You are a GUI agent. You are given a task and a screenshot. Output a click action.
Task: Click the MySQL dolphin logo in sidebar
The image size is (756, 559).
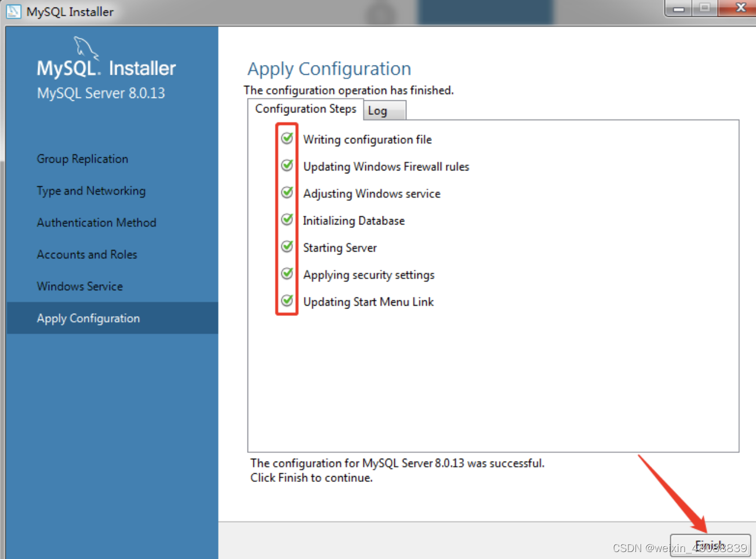(86, 48)
